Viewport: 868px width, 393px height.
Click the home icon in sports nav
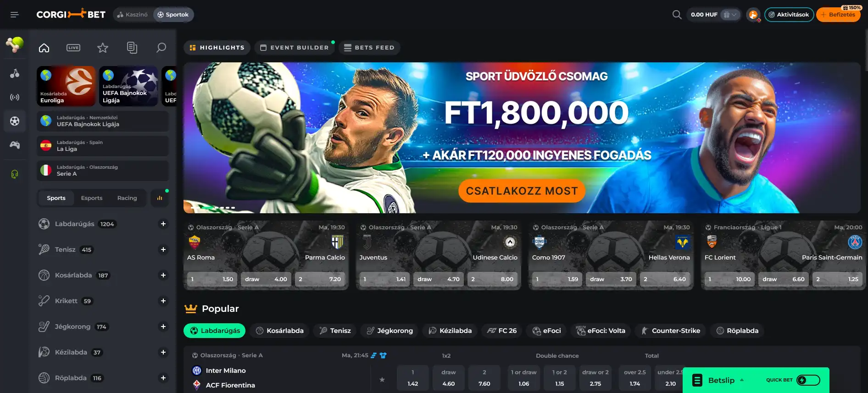tap(44, 48)
